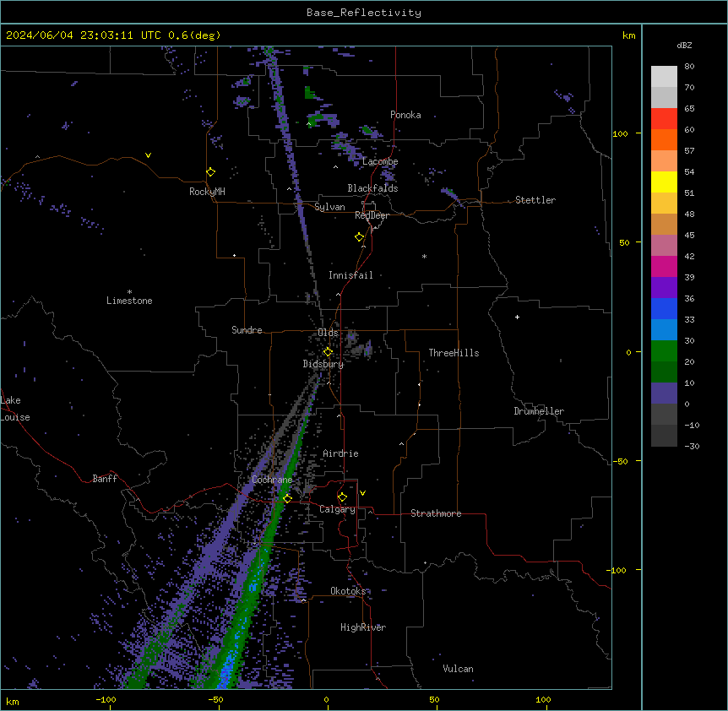The image size is (728, 711).
Task: Click the Airdrie city label
Action: pyautogui.click(x=341, y=453)
